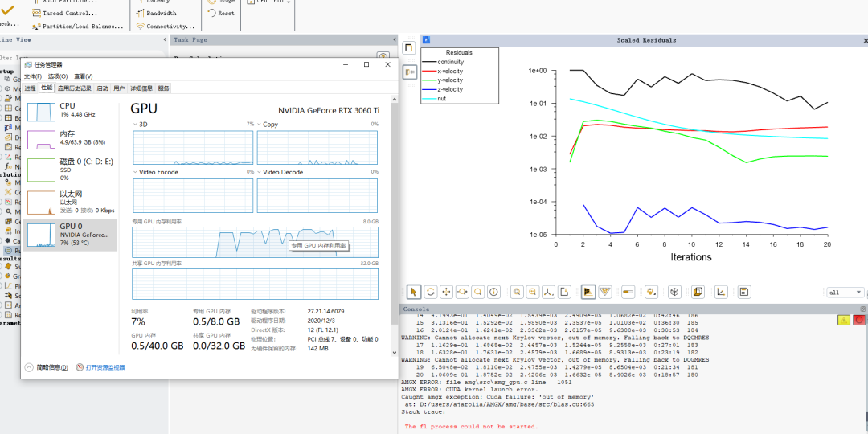Select the 磁盘 0 disk performance item
The image size is (868, 434).
[x=70, y=170]
